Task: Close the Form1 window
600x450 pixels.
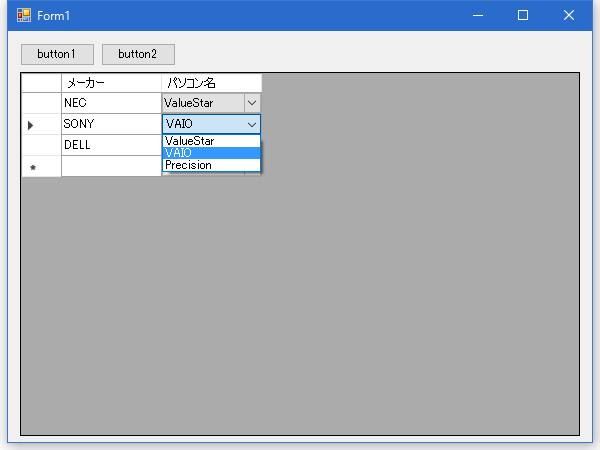Action: pyautogui.click(x=569, y=16)
